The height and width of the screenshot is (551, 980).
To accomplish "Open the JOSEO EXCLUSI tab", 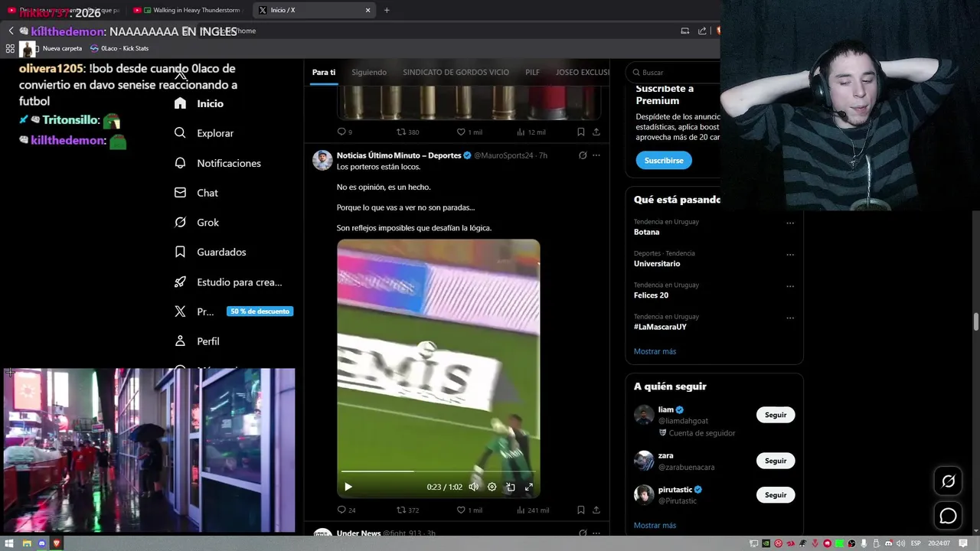I will tap(583, 72).
